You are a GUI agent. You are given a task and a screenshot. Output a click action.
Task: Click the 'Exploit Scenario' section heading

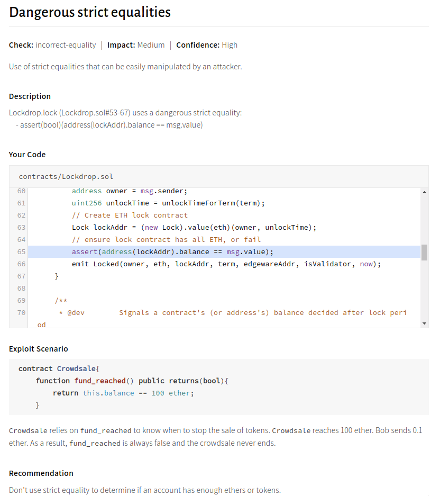[39, 349]
